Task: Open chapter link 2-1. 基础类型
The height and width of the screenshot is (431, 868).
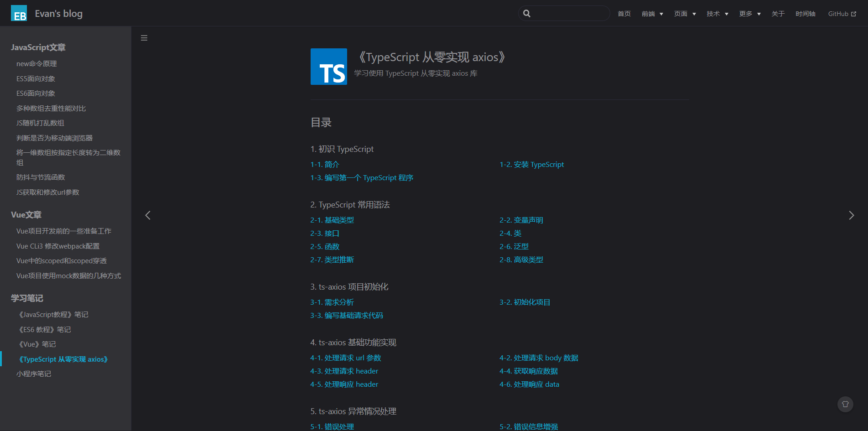Action: [332, 220]
